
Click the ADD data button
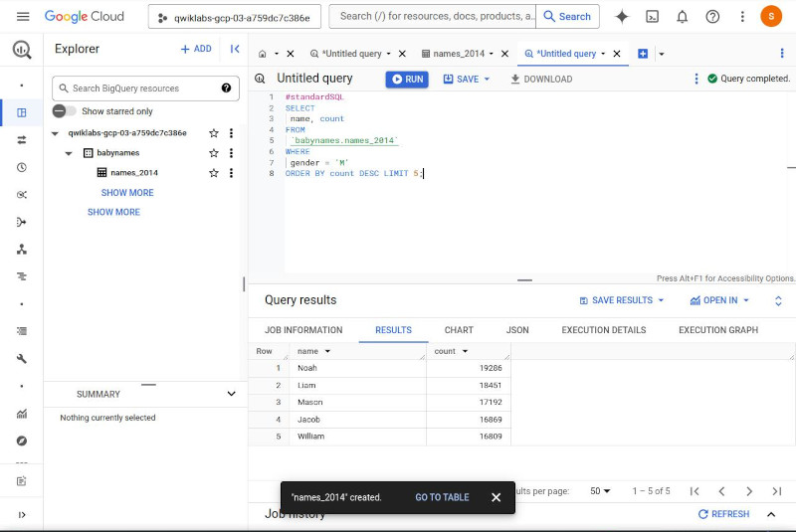[196, 49]
